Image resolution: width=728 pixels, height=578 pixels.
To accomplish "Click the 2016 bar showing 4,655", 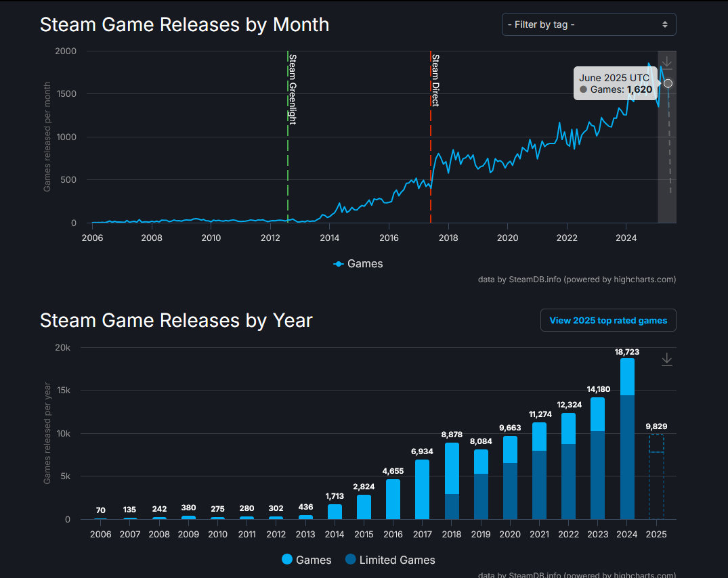I will tap(393, 499).
